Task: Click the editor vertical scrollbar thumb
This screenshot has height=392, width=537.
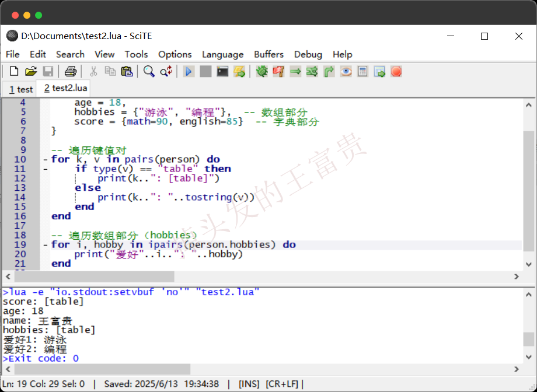Action: (528, 191)
